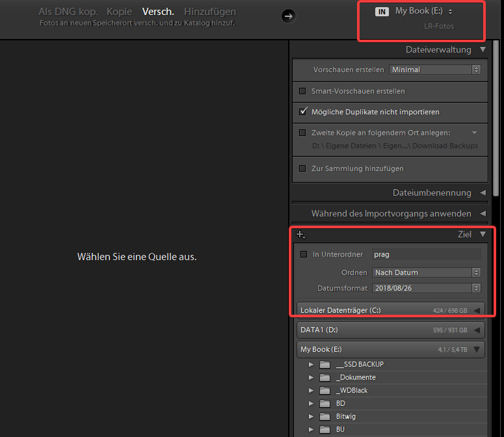The width and height of the screenshot is (504, 437).
Task: Tick 'Zur Sammlung hinzufügen' checkbox
Action: click(x=302, y=168)
